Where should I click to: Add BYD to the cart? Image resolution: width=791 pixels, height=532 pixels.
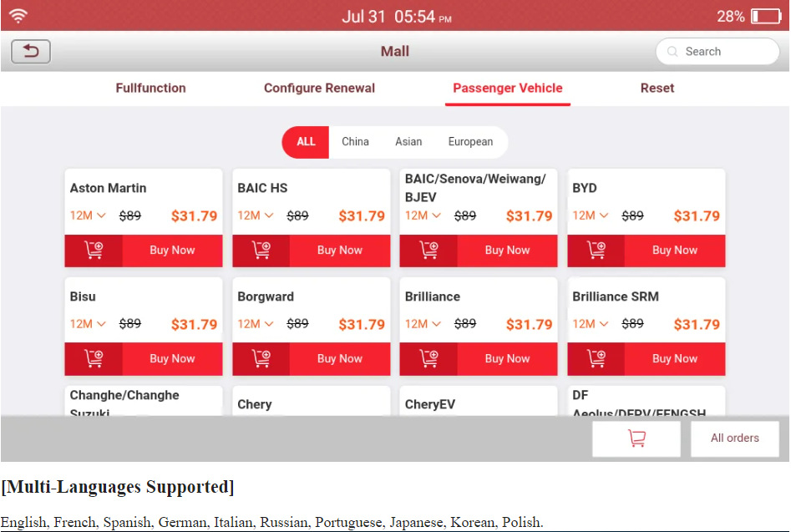(x=596, y=250)
